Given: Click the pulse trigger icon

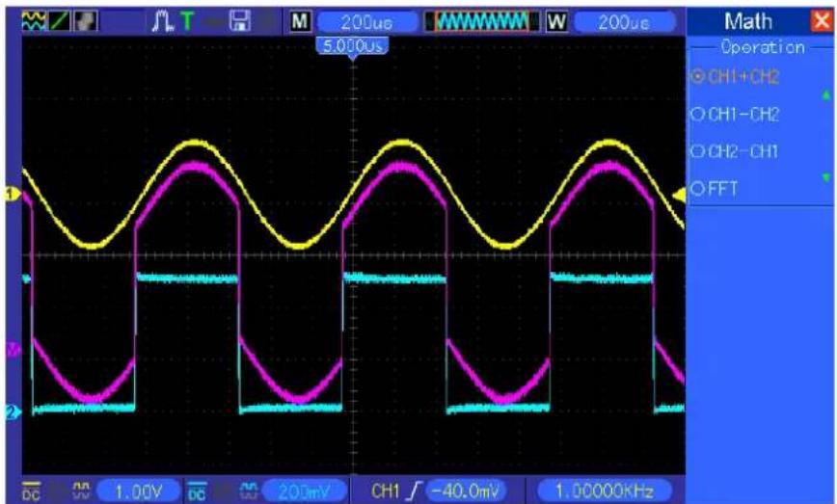Looking at the screenshot, I should pyautogui.click(x=162, y=21).
